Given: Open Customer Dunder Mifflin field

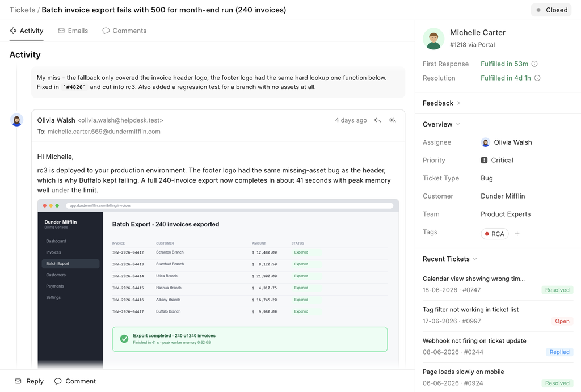Looking at the screenshot, I should [x=503, y=196].
